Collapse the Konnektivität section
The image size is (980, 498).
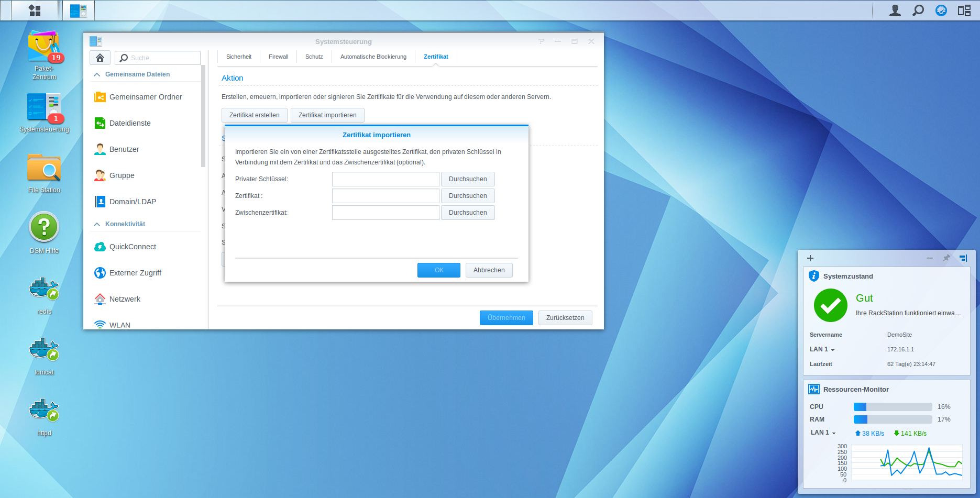tap(97, 225)
